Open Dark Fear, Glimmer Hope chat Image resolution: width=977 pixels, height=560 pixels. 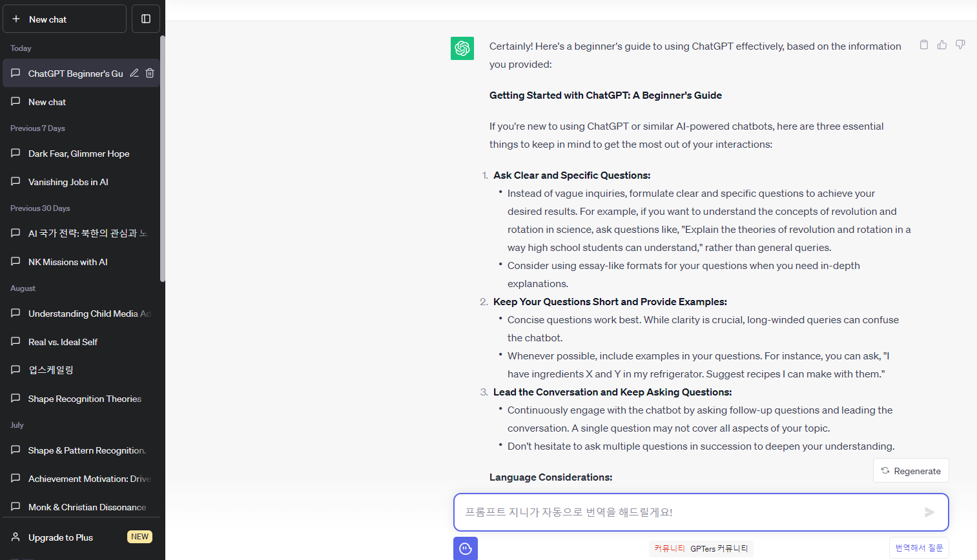(81, 154)
